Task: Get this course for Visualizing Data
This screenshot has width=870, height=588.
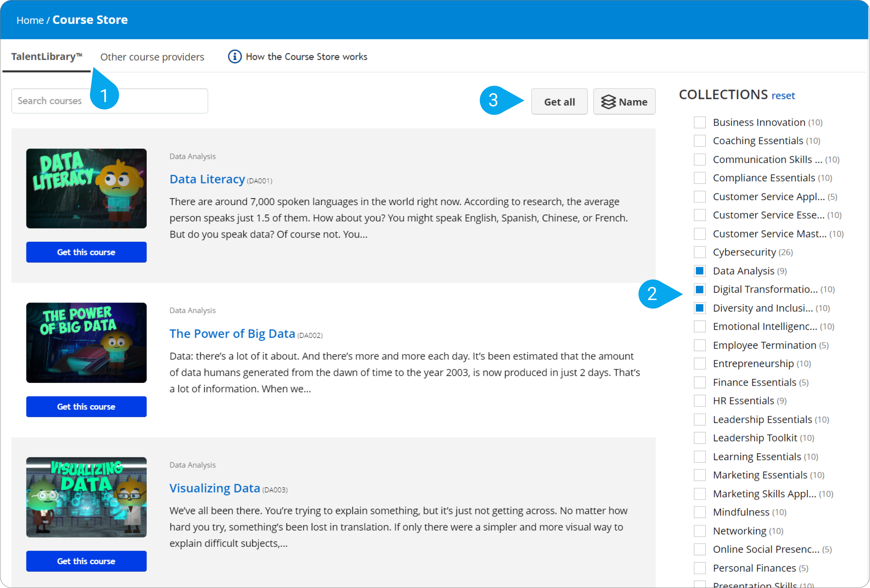Action: click(86, 561)
